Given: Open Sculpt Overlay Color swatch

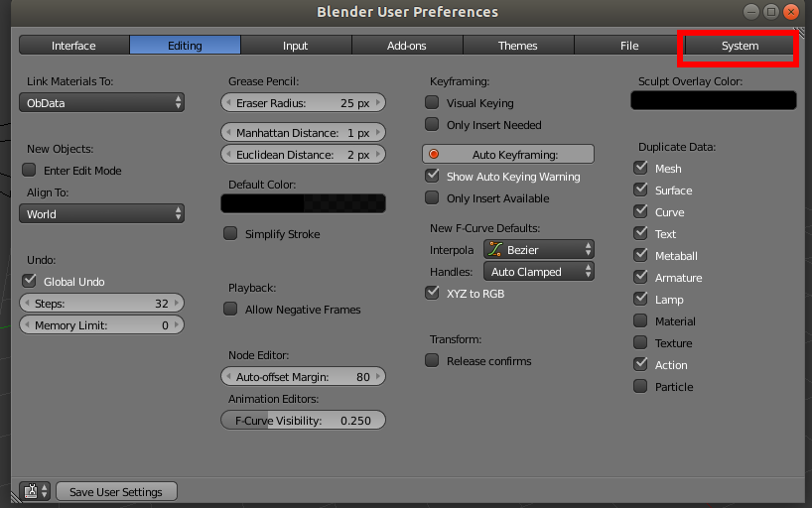Looking at the screenshot, I should pyautogui.click(x=714, y=100).
